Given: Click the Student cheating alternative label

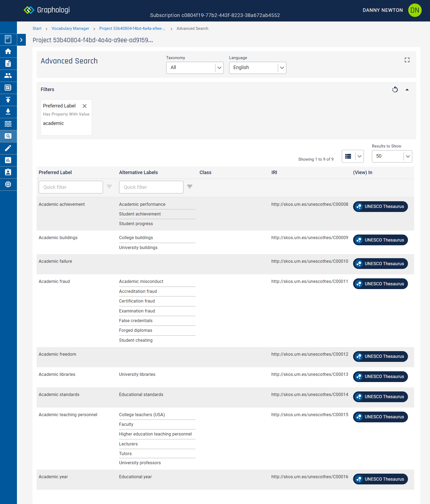Looking at the screenshot, I should click(x=136, y=340).
